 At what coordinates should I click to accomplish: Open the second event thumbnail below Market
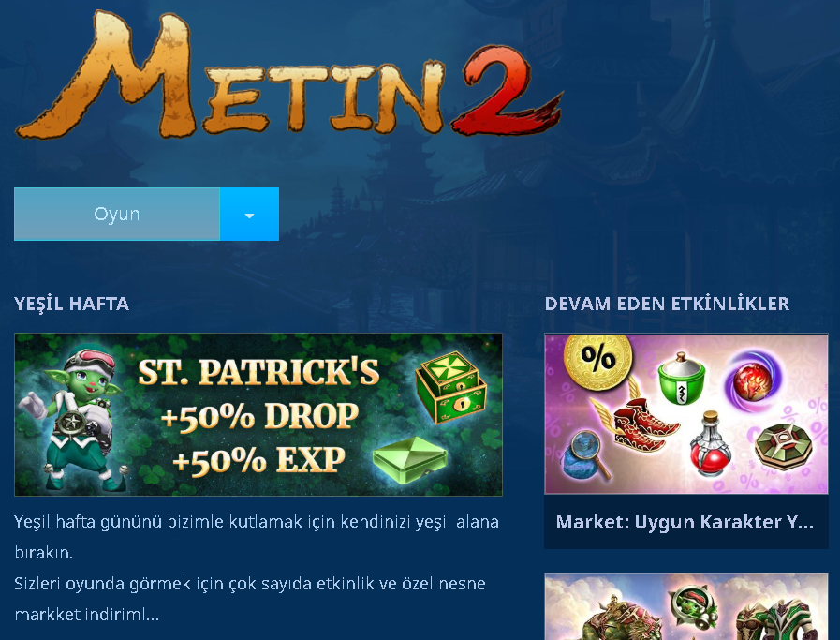coord(686,607)
